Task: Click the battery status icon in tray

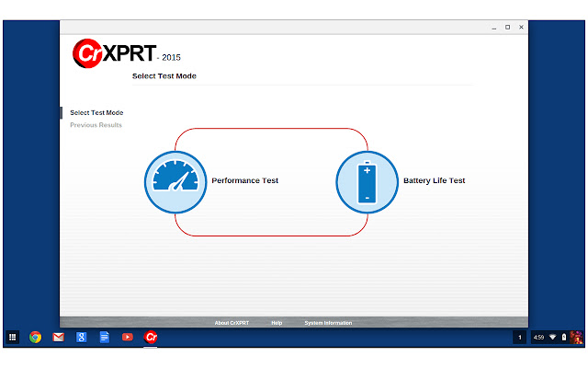Action: 563,338
